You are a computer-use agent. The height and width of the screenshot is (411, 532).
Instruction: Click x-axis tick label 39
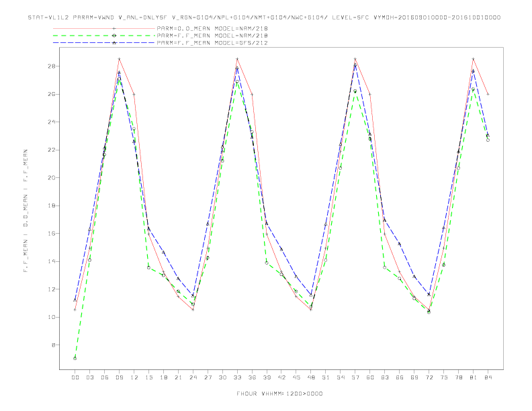(267, 377)
